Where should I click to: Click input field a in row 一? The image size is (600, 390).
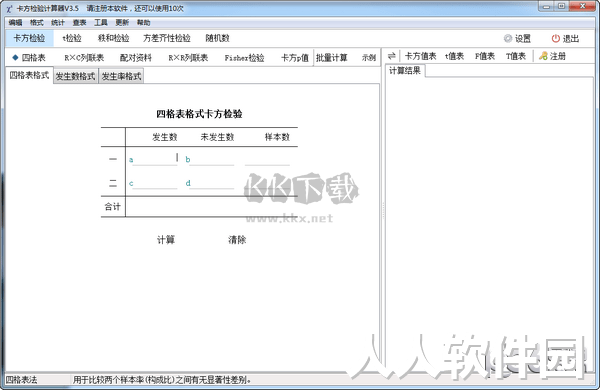(x=155, y=159)
